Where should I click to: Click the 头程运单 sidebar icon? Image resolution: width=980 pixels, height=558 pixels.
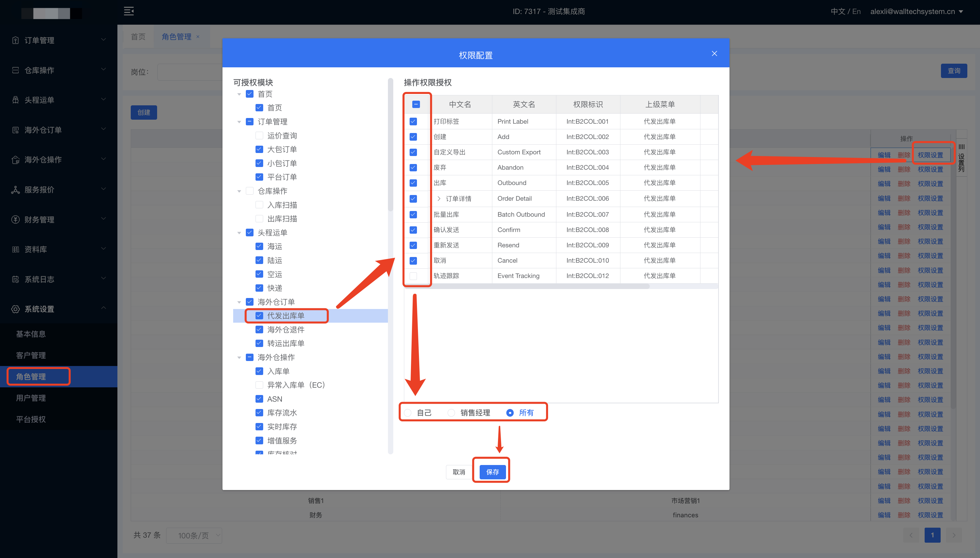point(15,100)
